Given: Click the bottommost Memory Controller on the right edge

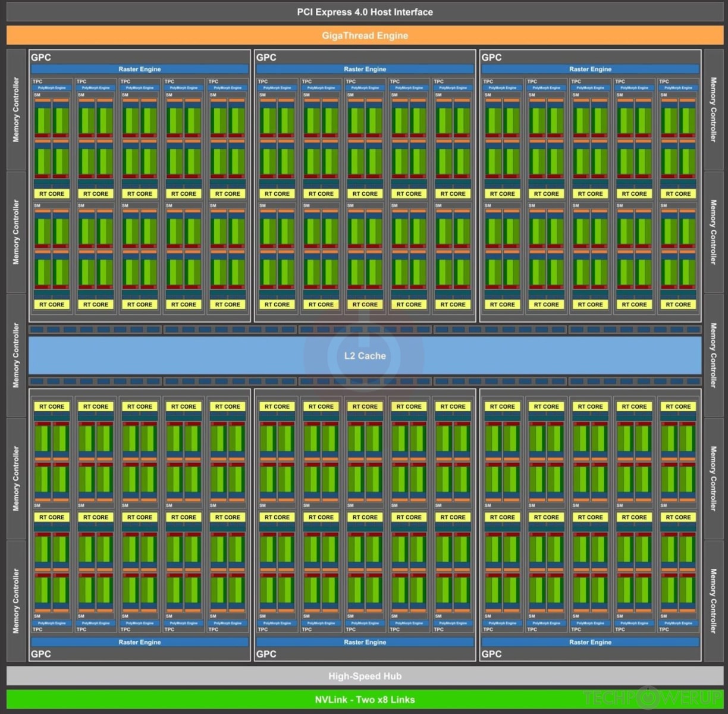Looking at the screenshot, I should point(713,601).
